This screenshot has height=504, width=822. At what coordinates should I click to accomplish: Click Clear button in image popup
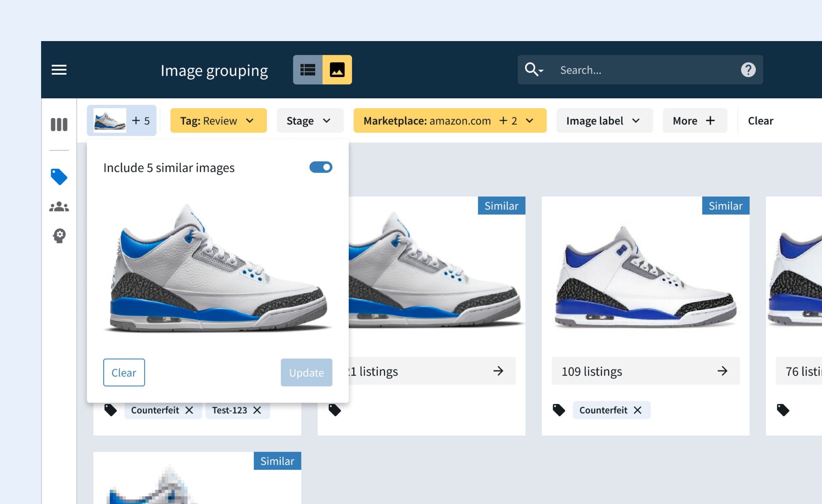point(124,372)
